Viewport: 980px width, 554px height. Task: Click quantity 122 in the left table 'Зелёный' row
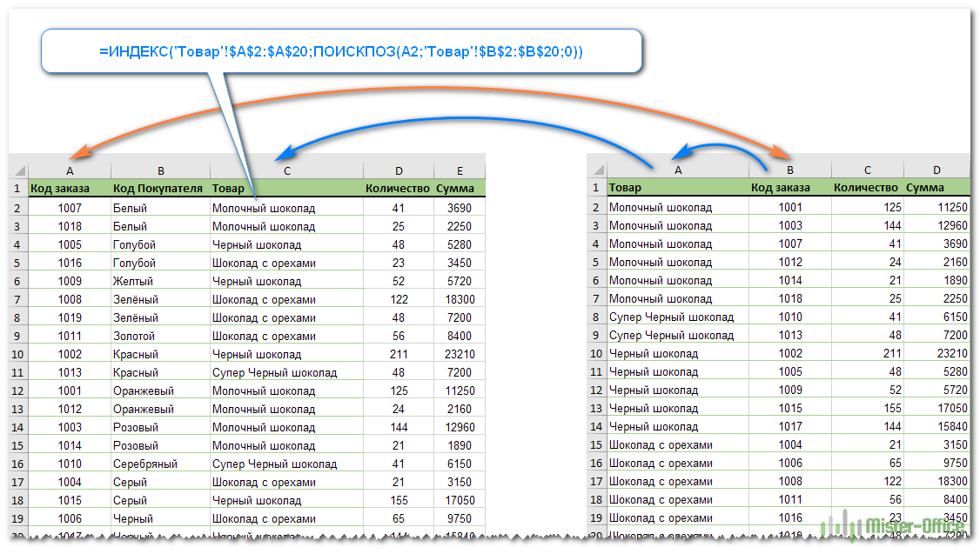click(x=399, y=300)
